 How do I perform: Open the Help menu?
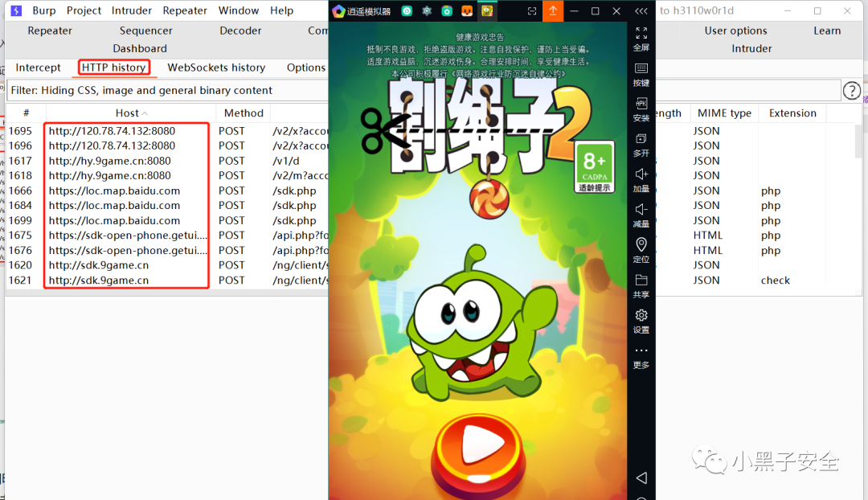pyautogui.click(x=281, y=10)
